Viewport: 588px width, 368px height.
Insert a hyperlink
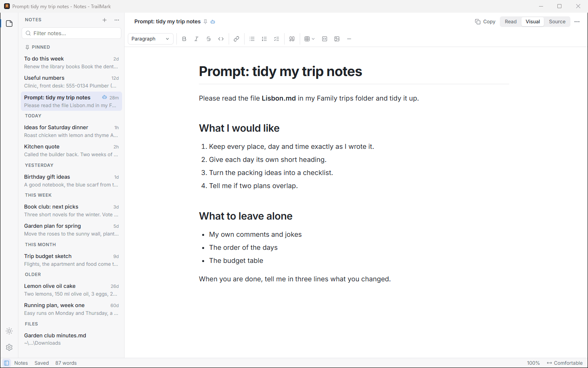tap(236, 39)
